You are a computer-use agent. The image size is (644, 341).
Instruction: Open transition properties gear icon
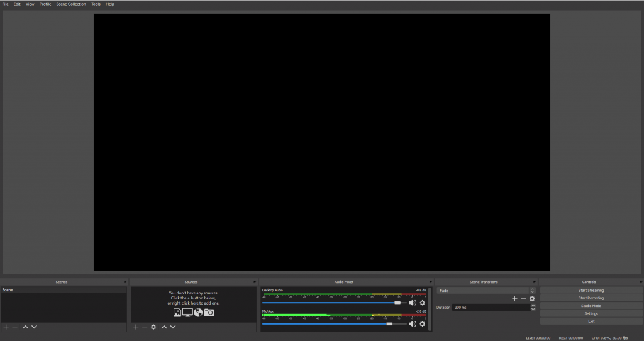(x=532, y=299)
